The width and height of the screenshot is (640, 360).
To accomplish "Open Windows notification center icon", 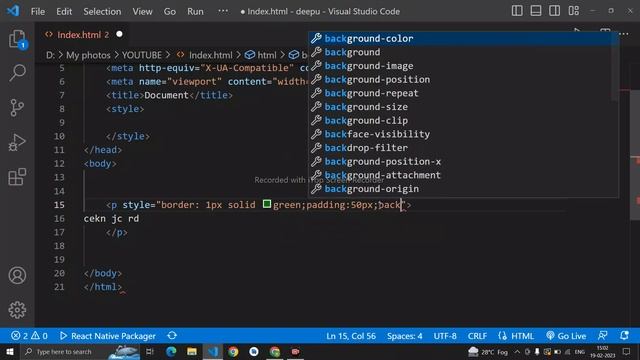I will 627,351.
